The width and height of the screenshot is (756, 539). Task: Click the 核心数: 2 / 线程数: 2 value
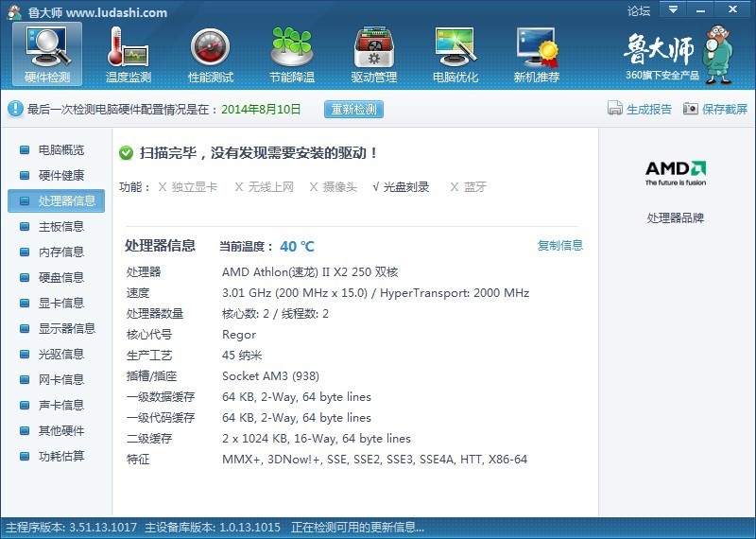(x=275, y=314)
